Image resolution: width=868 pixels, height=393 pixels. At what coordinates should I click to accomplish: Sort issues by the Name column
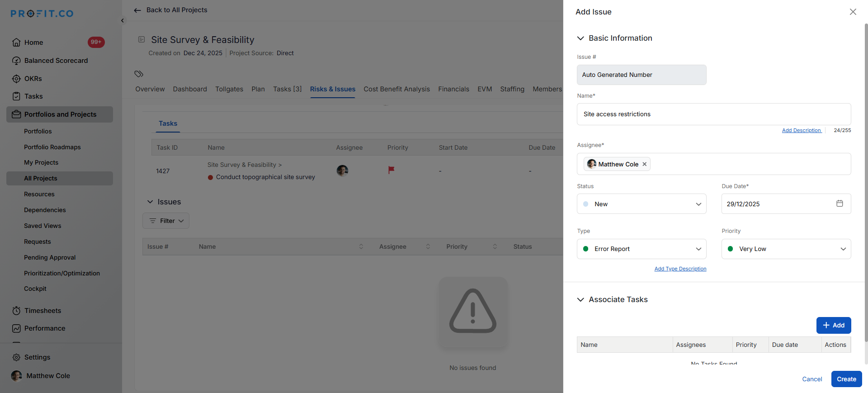pyautogui.click(x=361, y=246)
